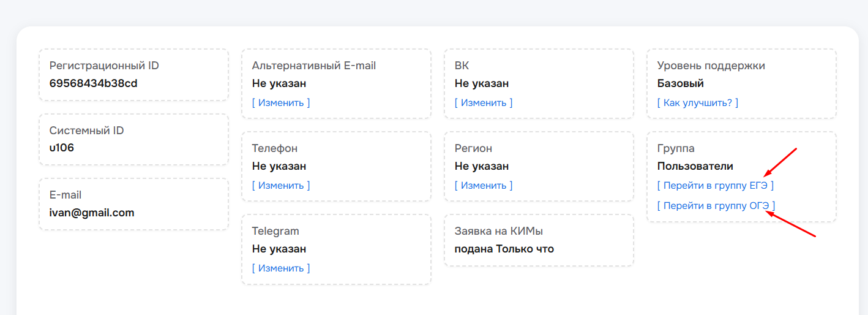Image resolution: width=868 pixels, height=315 pixels.
Task: Click the Регистрационный ID label
Action: click(x=104, y=66)
